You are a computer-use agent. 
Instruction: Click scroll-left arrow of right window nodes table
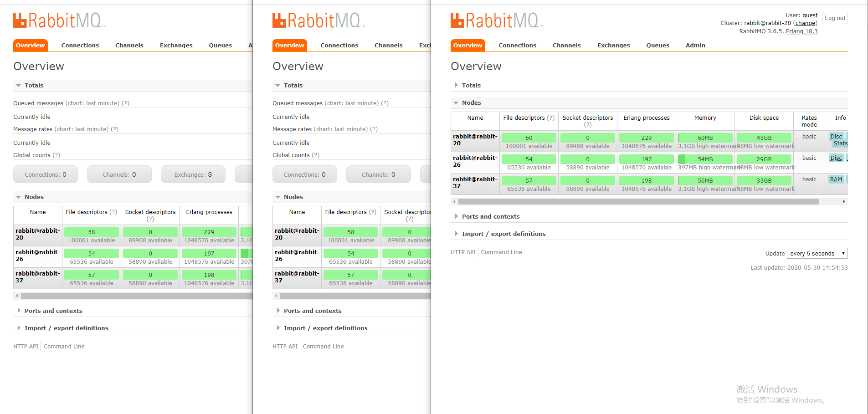(x=454, y=201)
